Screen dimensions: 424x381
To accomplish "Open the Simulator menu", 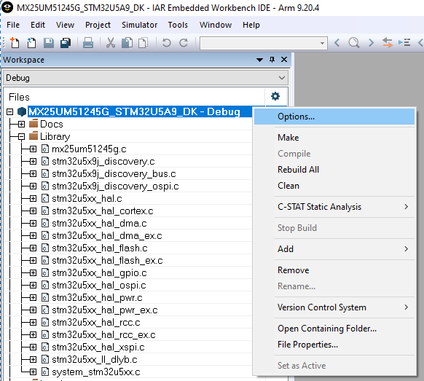I will pos(139,25).
